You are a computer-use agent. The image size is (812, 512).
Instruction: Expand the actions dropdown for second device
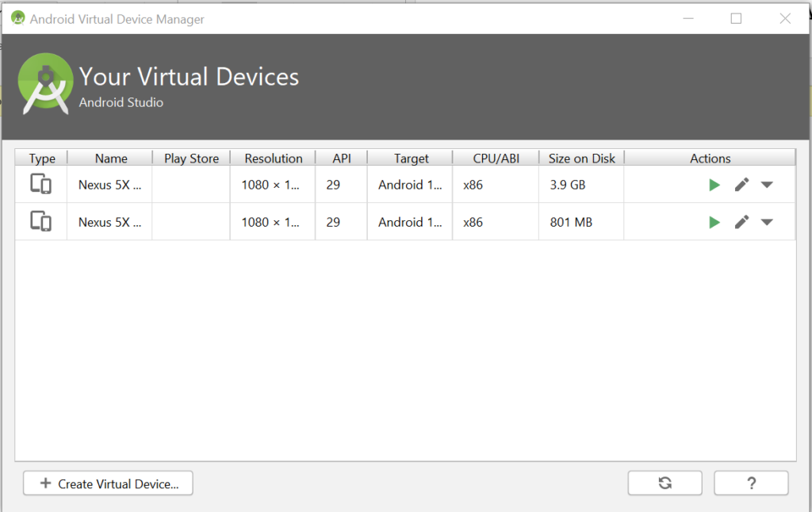coord(766,222)
